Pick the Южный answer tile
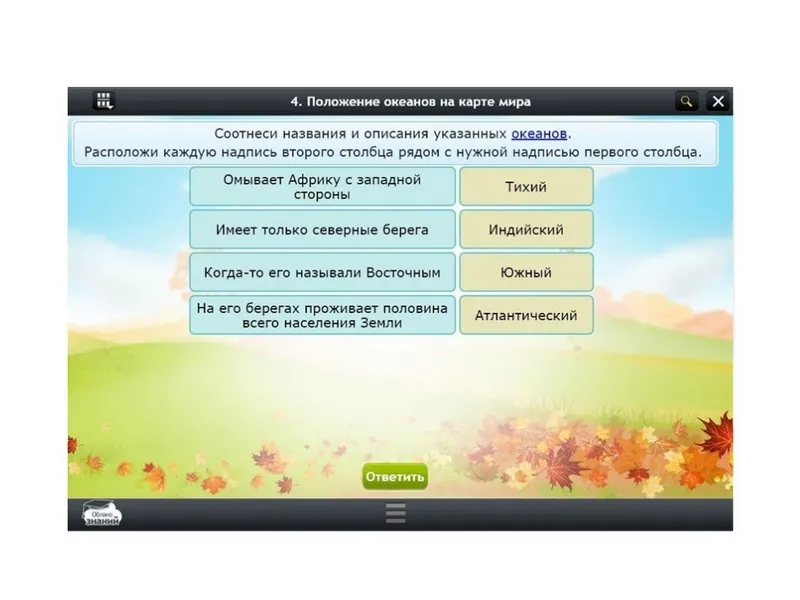800x600 pixels. [x=526, y=272]
